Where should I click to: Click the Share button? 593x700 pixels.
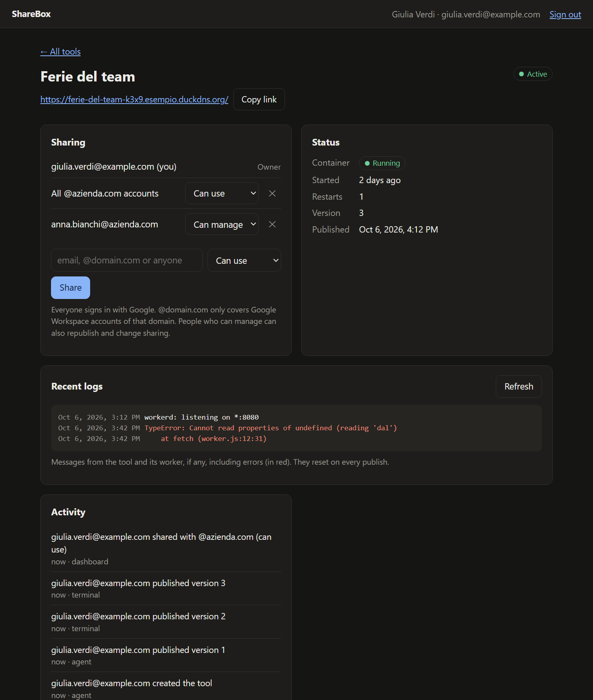pyautogui.click(x=70, y=288)
